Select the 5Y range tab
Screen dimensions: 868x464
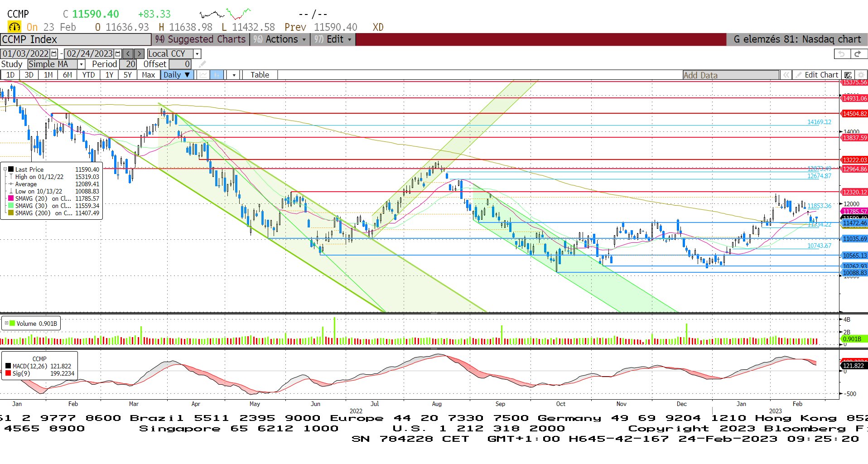(x=128, y=75)
